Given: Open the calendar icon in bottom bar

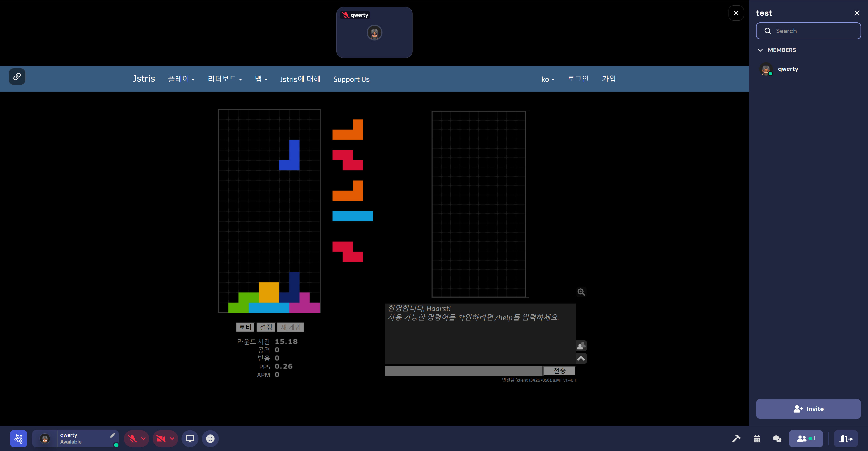Looking at the screenshot, I should point(757,439).
